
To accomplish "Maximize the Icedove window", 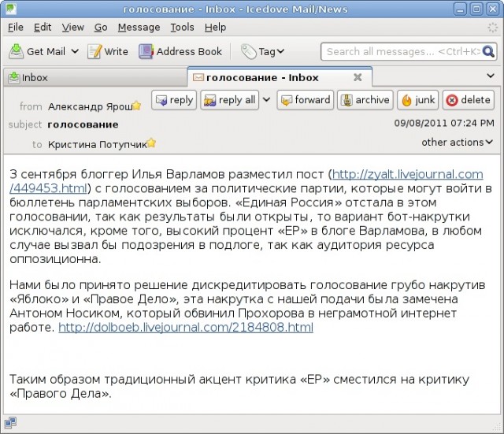I will click(476, 9).
